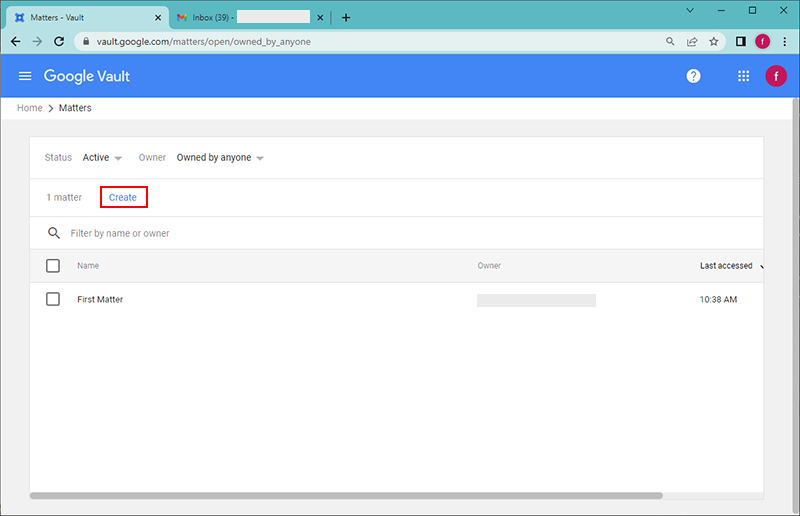The height and width of the screenshot is (516, 800).
Task: Expand the Owned by anyone dropdown
Action: (220, 158)
